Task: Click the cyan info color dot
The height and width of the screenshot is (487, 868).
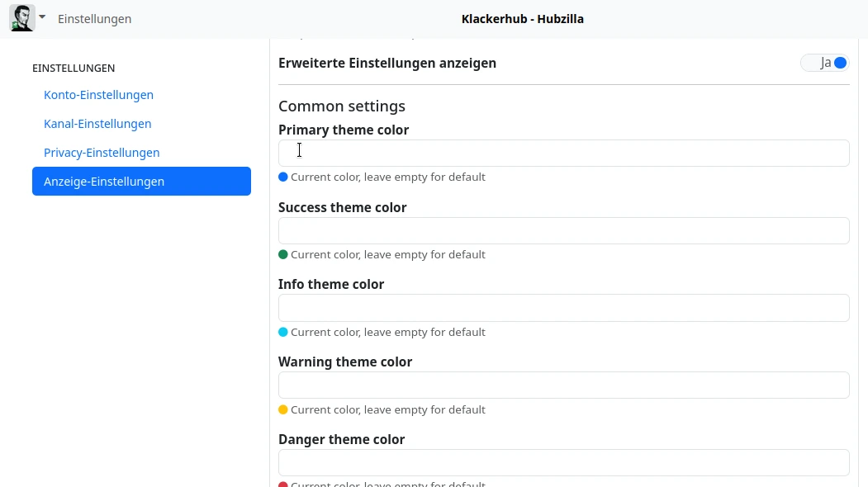Action: (283, 332)
